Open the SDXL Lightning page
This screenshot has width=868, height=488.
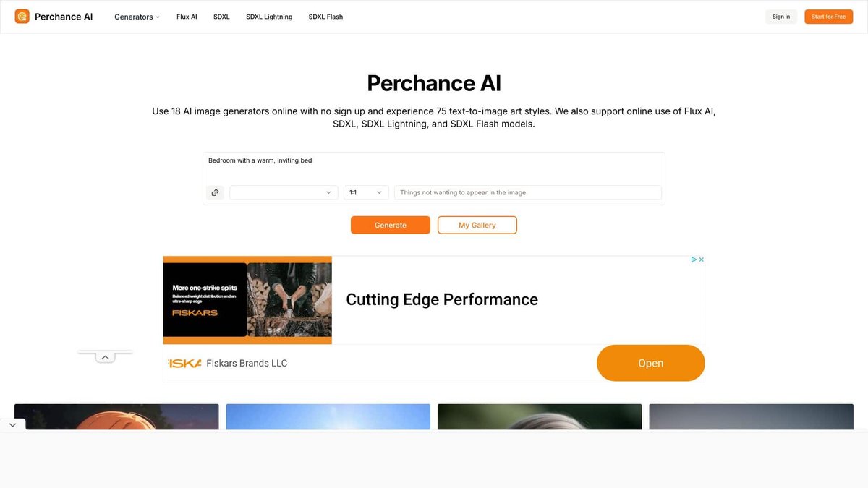[x=269, y=16]
